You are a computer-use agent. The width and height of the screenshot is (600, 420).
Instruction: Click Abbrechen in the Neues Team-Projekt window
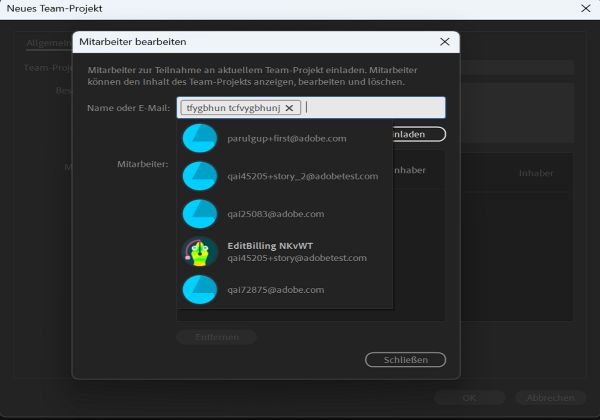click(x=551, y=398)
